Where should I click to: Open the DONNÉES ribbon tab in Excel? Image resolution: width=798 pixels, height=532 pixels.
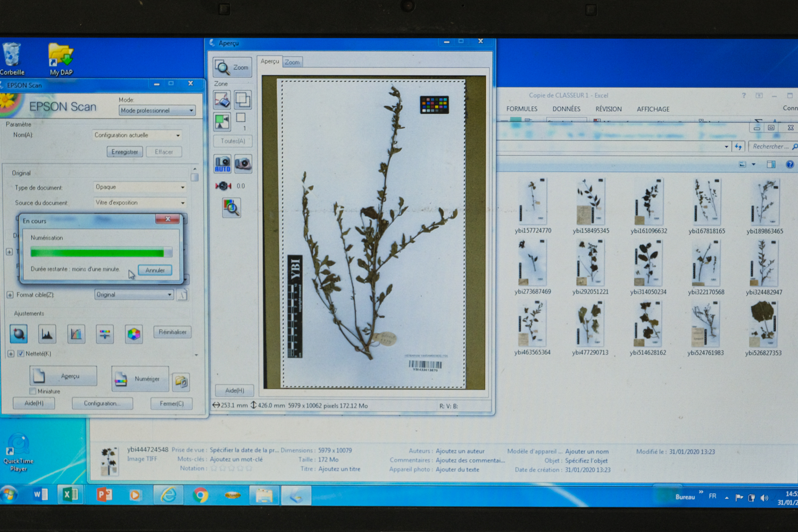coord(566,109)
